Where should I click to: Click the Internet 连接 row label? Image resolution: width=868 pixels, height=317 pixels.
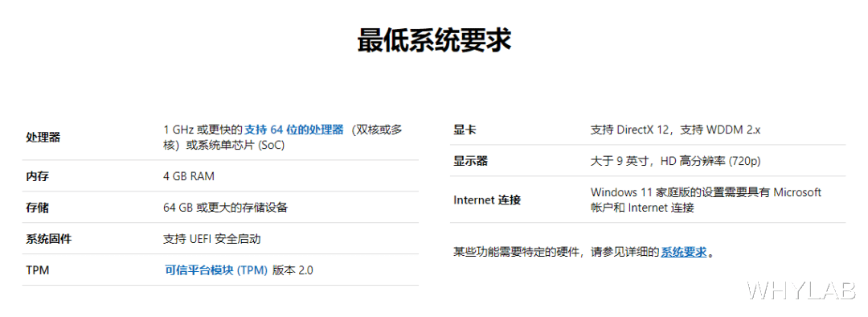(x=486, y=200)
